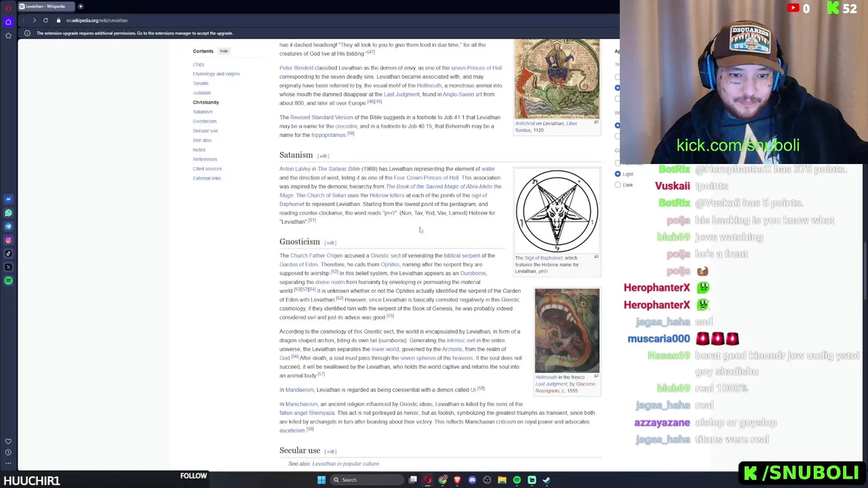Edit the Secular use section
The width and height of the screenshot is (868, 488).
tap(330, 451)
